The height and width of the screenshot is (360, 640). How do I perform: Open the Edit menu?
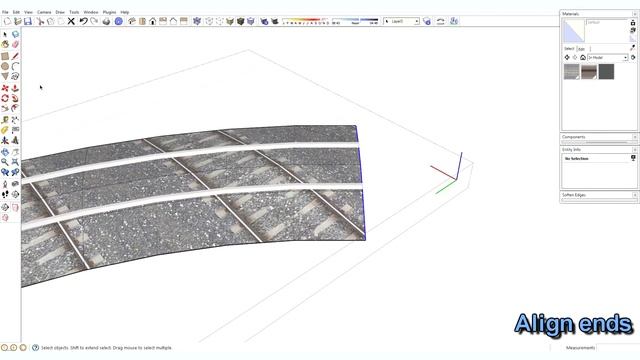click(x=16, y=12)
